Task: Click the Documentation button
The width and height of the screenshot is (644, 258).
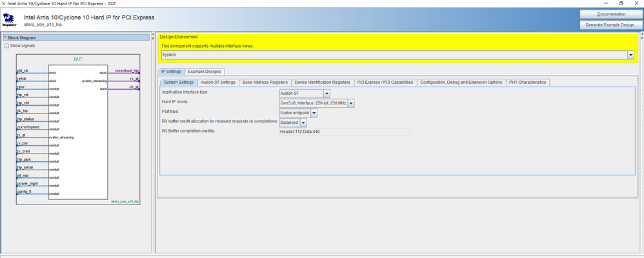Action: (610, 14)
